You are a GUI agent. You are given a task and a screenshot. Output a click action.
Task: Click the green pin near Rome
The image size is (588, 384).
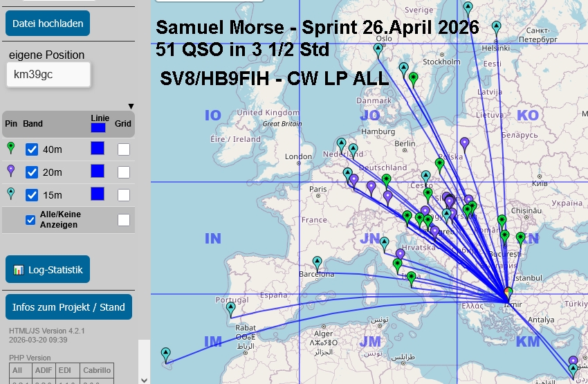[398, 266]
